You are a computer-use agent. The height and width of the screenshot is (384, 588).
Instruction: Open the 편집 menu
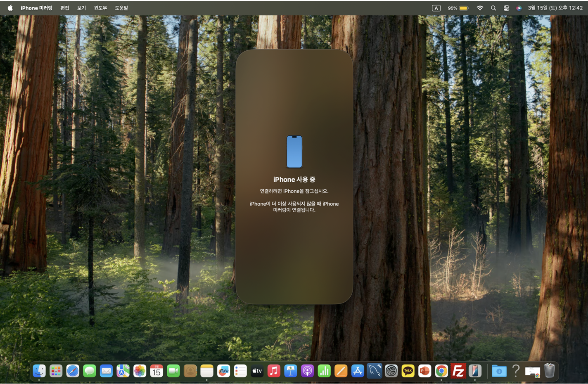pos(65,8)
